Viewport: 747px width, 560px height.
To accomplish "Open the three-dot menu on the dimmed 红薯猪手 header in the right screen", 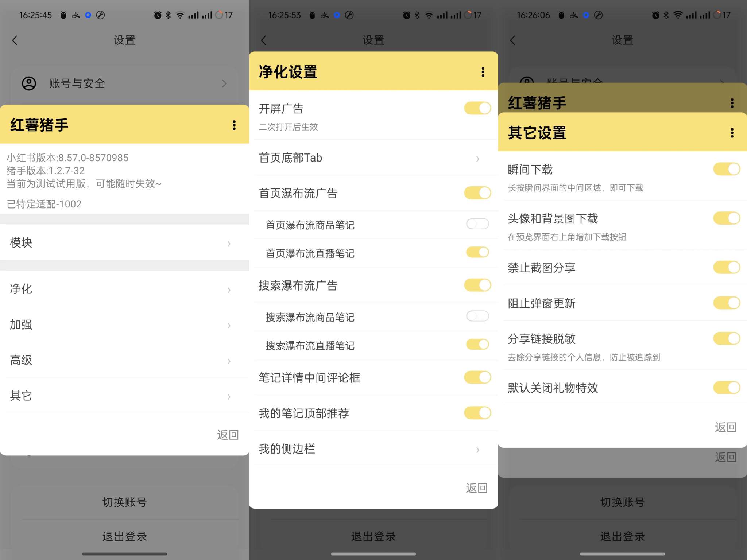I will tap(732, 103).
